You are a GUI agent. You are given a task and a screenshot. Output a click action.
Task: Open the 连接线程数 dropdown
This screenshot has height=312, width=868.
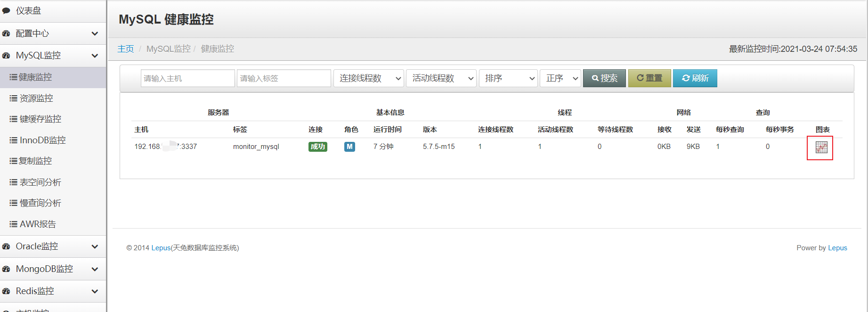(369, 78)
